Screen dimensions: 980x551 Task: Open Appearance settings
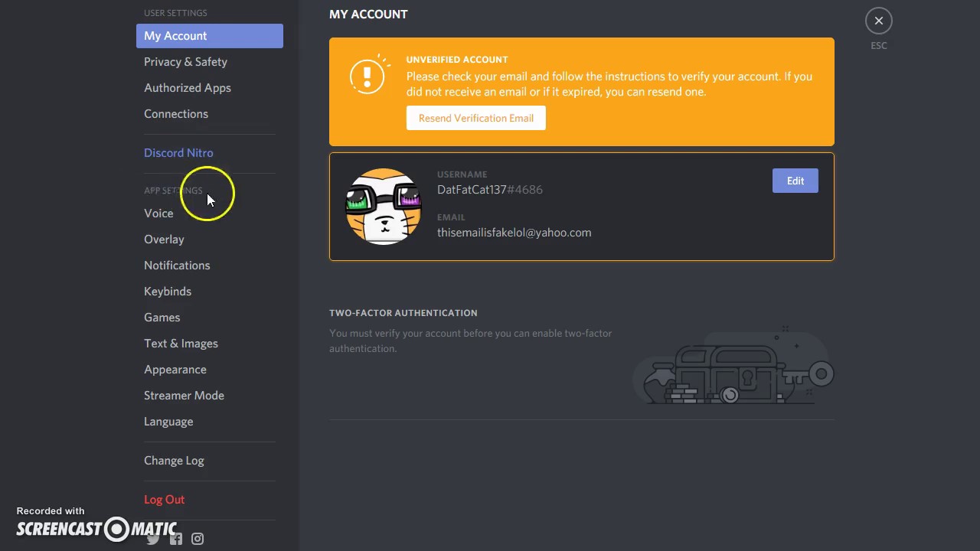210,370
